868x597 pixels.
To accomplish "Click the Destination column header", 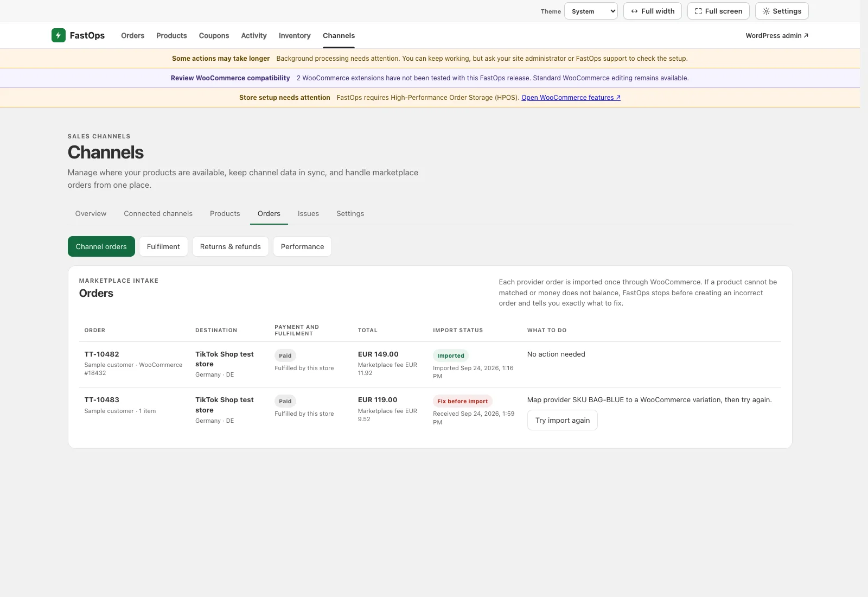I will [x=216, y=330].
